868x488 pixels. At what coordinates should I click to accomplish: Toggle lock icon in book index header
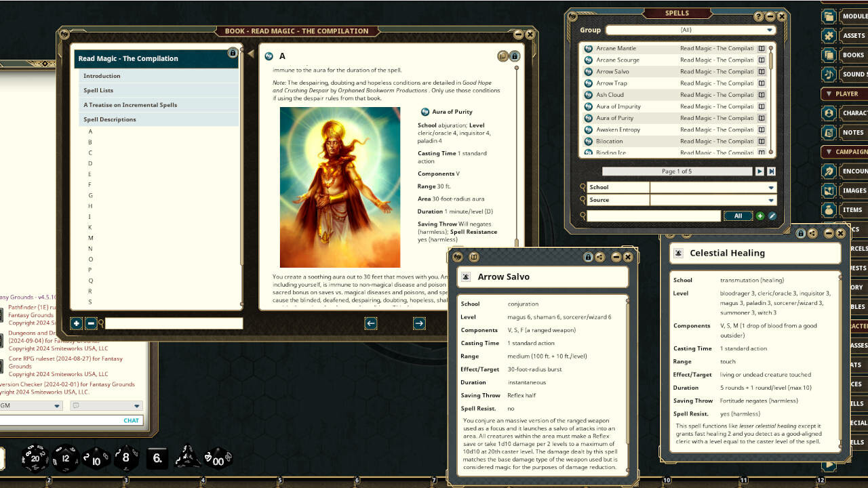233,53
